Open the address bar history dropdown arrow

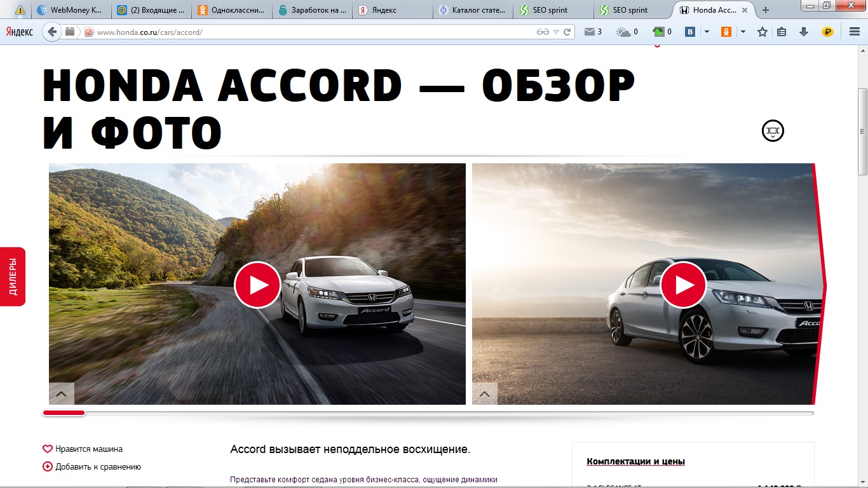point(557,32)
